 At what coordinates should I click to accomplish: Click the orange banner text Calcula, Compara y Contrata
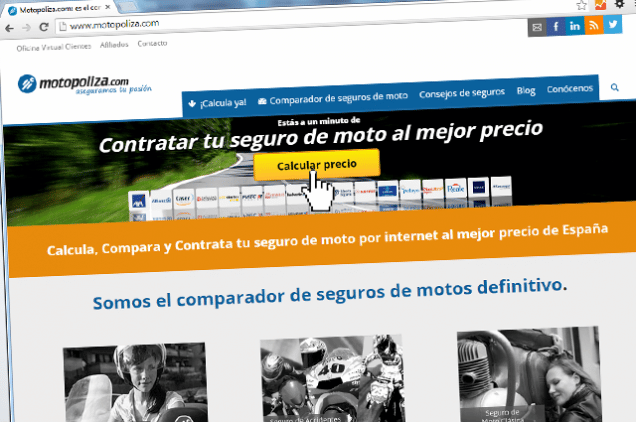click(x=327, y=239)
